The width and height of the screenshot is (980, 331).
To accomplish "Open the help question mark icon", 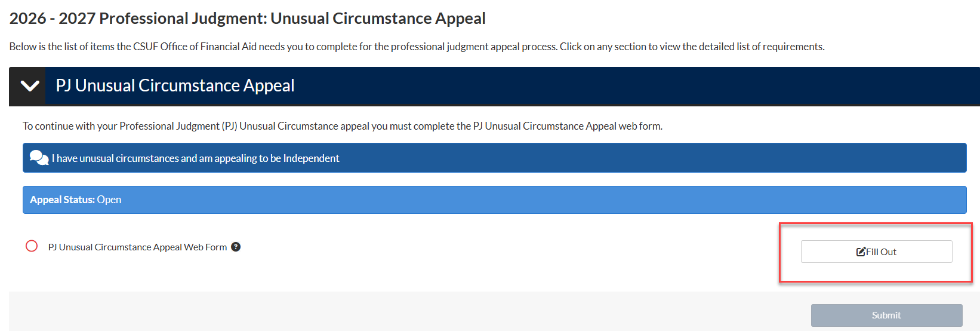I will tap(236, 247).
